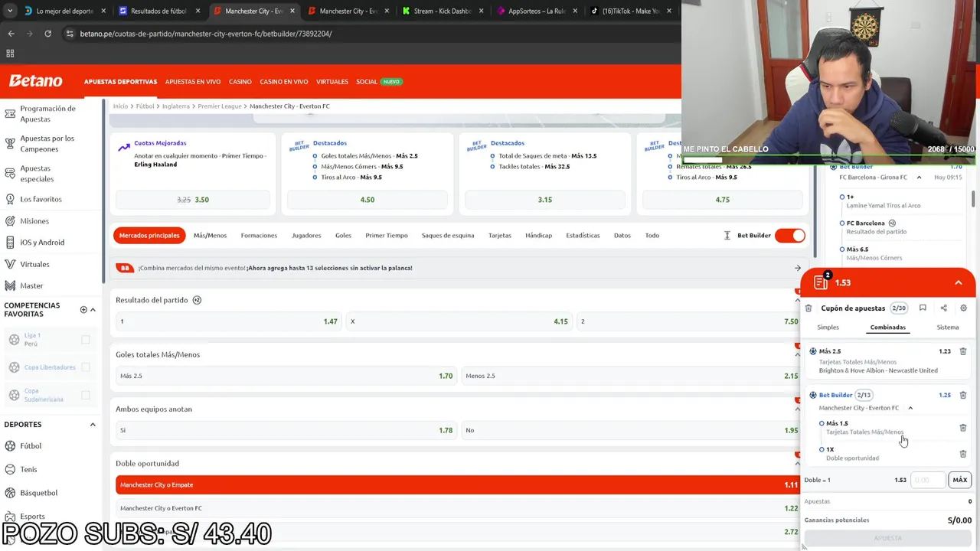Open the Bet Builder promo banner arrow
Viewport: 980px width, 551px height.
(x=798, y=268)
